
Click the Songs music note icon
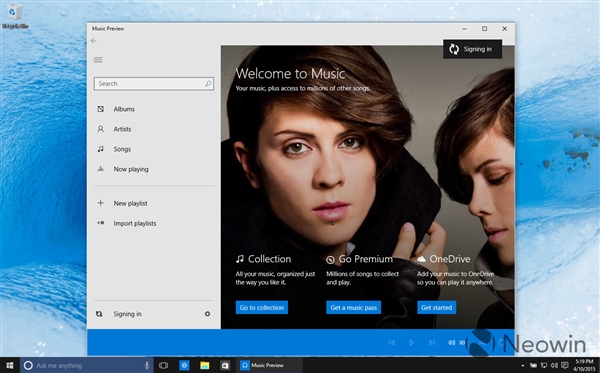pos(100,149)
